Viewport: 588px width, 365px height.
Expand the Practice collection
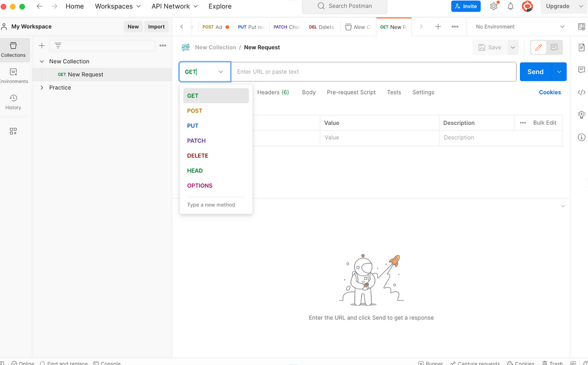click(42, 88)
